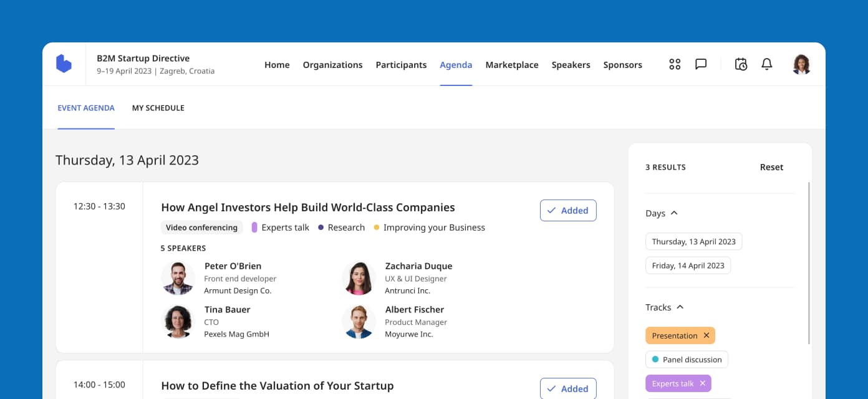
Task: Open the Angel Investors session title
Action: [x=308, y=208]
